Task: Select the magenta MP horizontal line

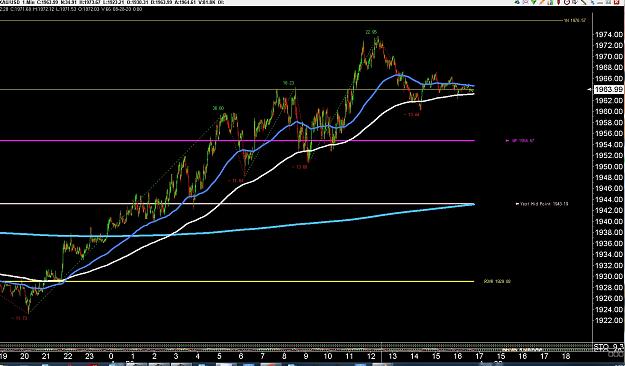Action: tap(237, 140)
